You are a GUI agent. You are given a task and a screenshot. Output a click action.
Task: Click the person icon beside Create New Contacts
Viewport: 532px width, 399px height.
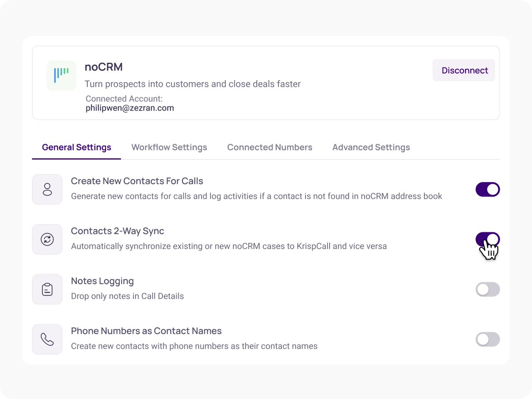click(47, 190)
